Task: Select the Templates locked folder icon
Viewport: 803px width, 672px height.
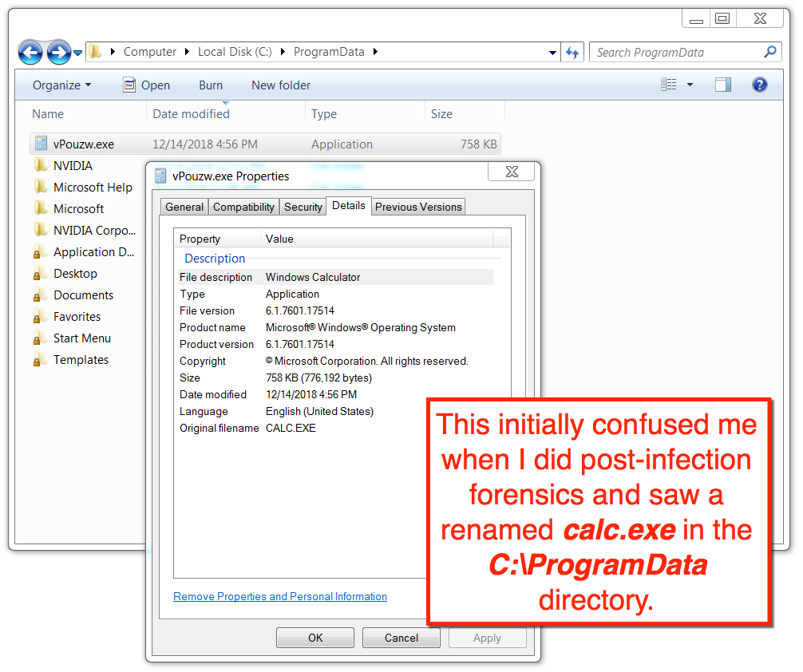Action: click(39, 360)
